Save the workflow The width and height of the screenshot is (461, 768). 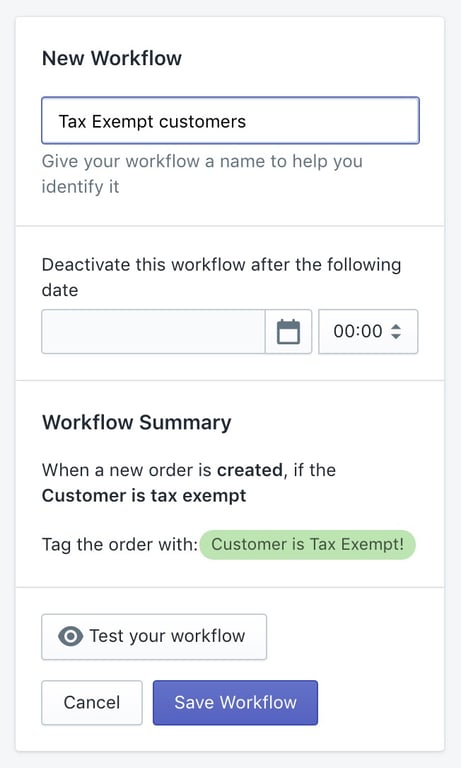tap(235, 702)
